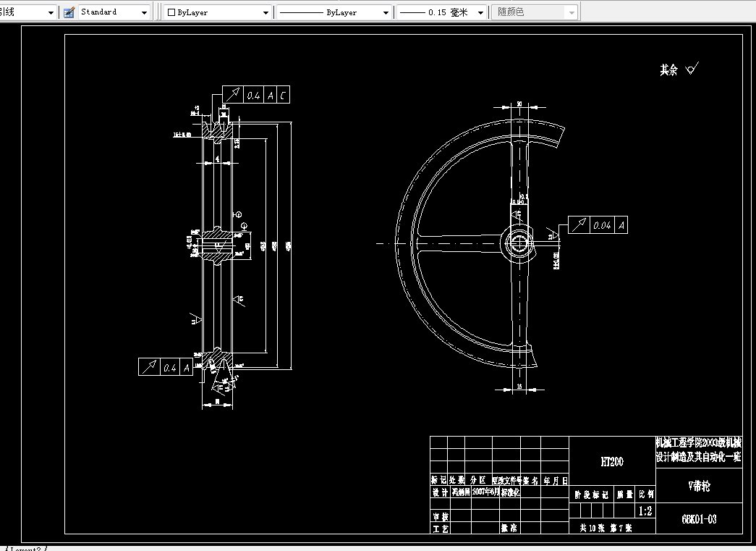Select the scale value 1:2
Image resolution: width=756 pixels, height=551 pixels.
[x=645, y=510]
